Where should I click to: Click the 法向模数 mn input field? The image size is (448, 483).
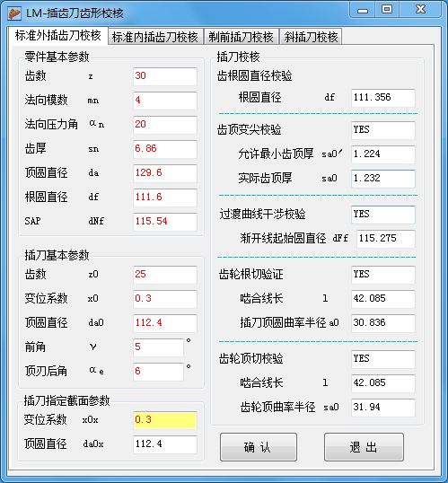click(165, 101)
